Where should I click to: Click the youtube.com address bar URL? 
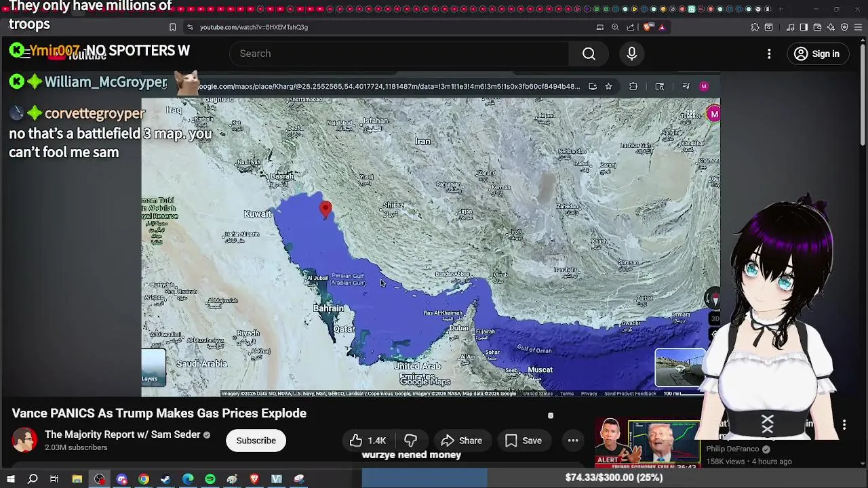[x=254, y=27]
